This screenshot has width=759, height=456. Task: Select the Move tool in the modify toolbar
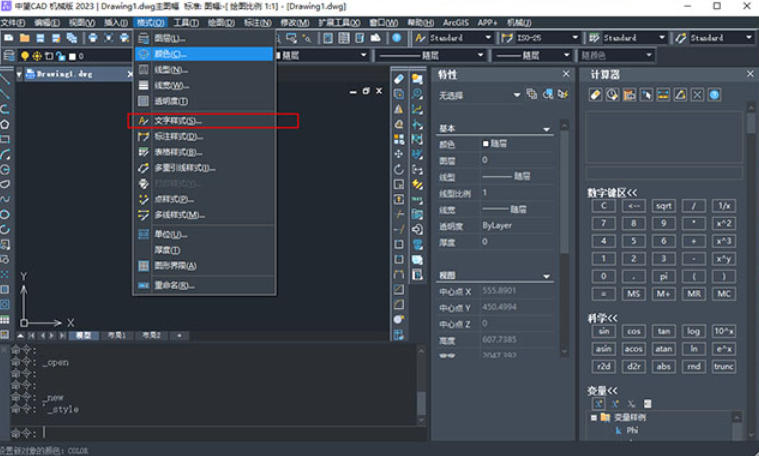(398, 154)
